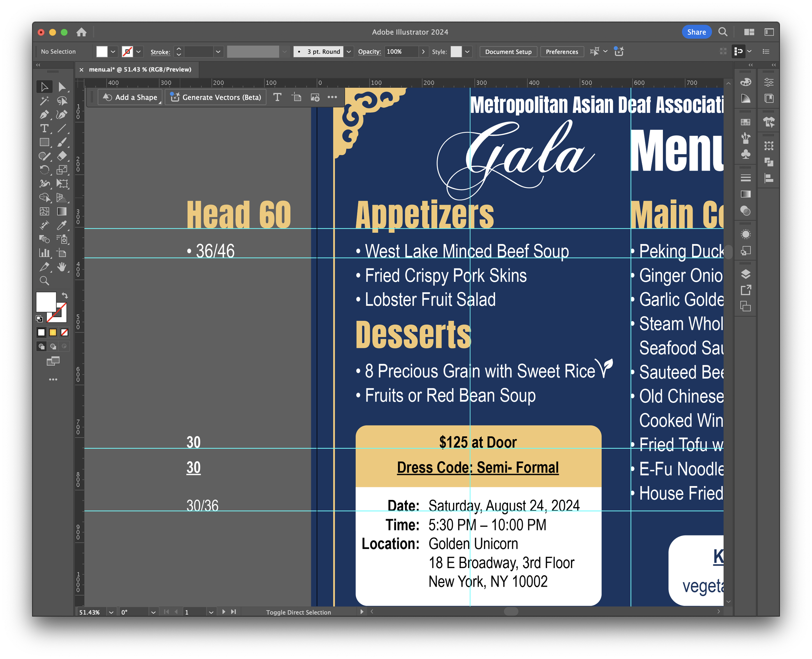Enable Draw Behind mode
Image resolution: width=812 pixels, height=659 pixels.
pyautogui.click(x=53, y=346)
